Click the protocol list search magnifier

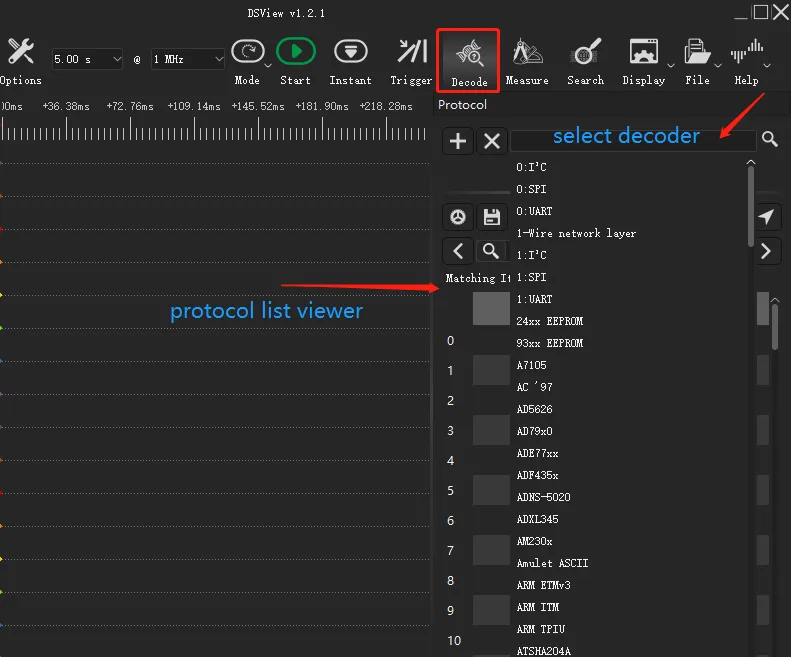coord(490,251)
